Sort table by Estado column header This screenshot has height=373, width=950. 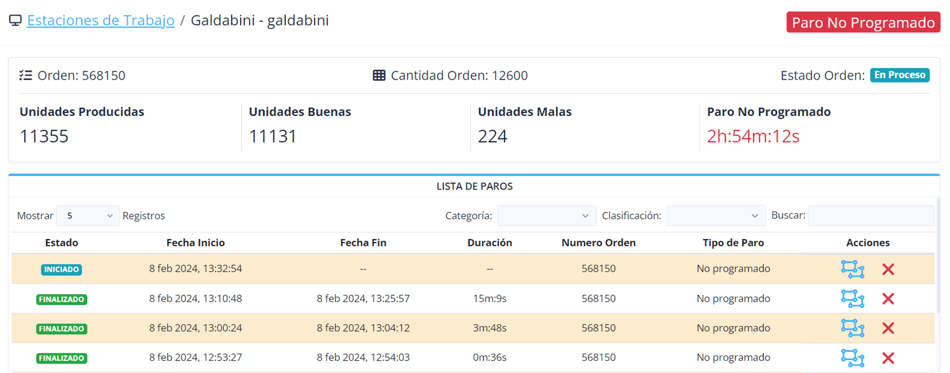61,243
